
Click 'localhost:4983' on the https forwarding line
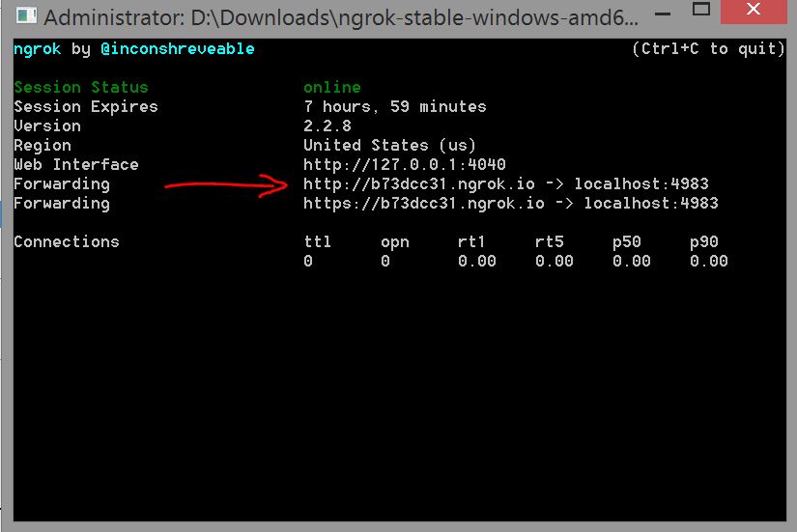pos(651,204)
